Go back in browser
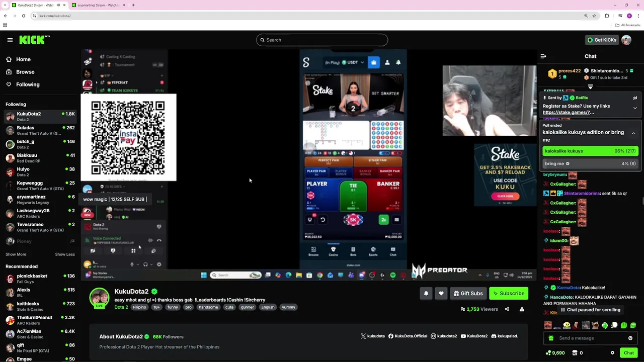Image resolution: width=644 pixels, height=362 pixels. click(x=6, y=16)
